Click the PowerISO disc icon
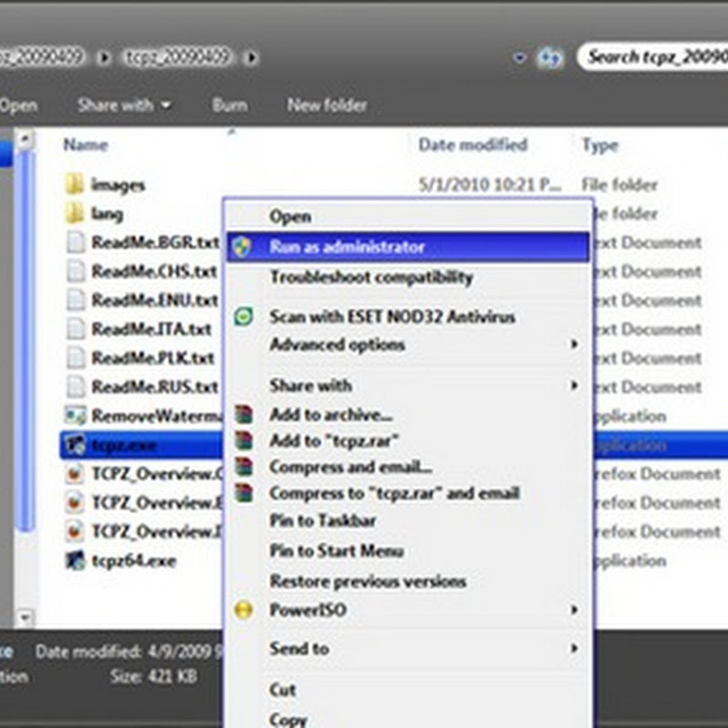 pos(244,610)
